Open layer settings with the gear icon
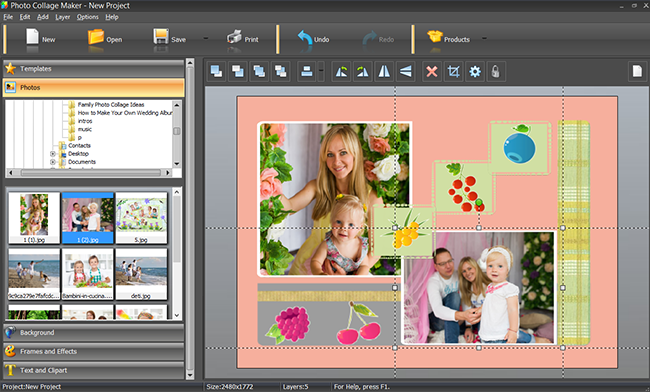 click(x=475, y=72)
